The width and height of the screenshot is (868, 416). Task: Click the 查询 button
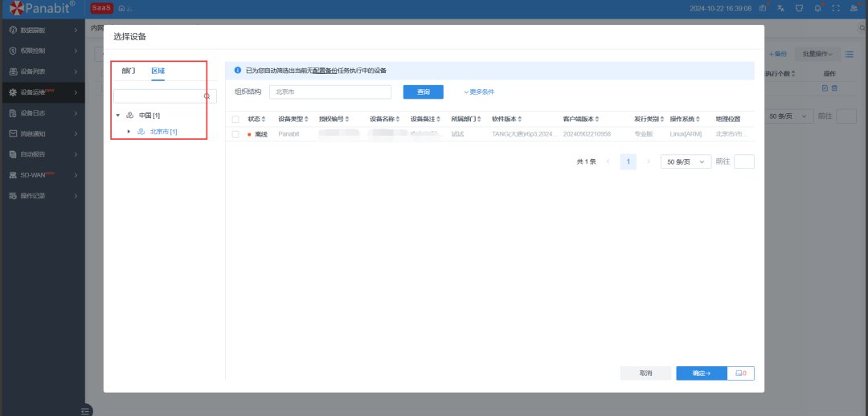click(423, 92)
